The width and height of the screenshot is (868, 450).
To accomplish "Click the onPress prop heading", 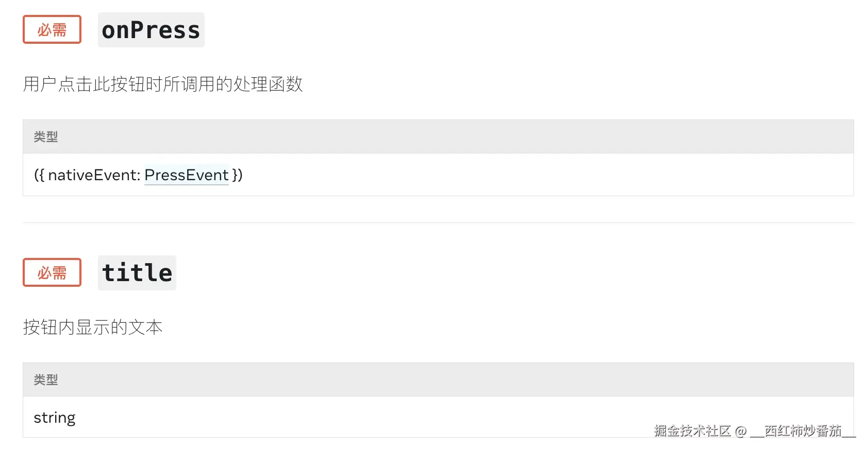I will click(x=151, y=30).
